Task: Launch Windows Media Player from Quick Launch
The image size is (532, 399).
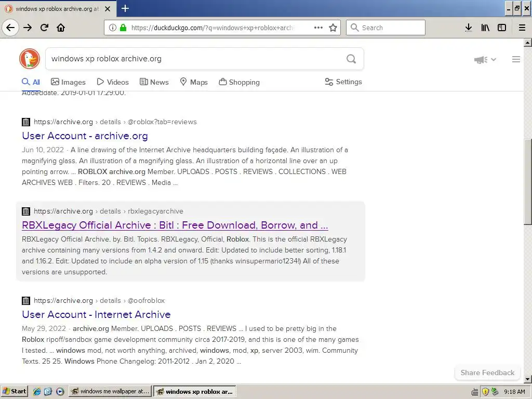Action: pyautogui.click(x=60, y=392)
